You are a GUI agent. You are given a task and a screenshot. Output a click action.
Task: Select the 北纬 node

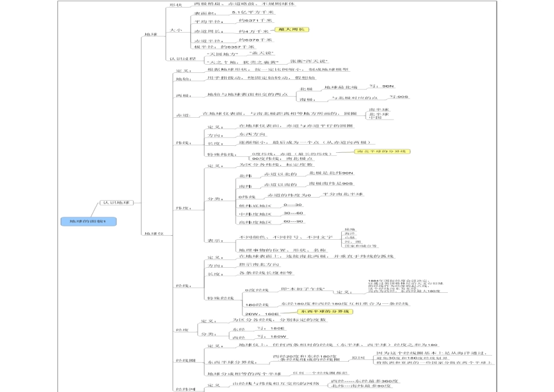(x=246, y=176)
